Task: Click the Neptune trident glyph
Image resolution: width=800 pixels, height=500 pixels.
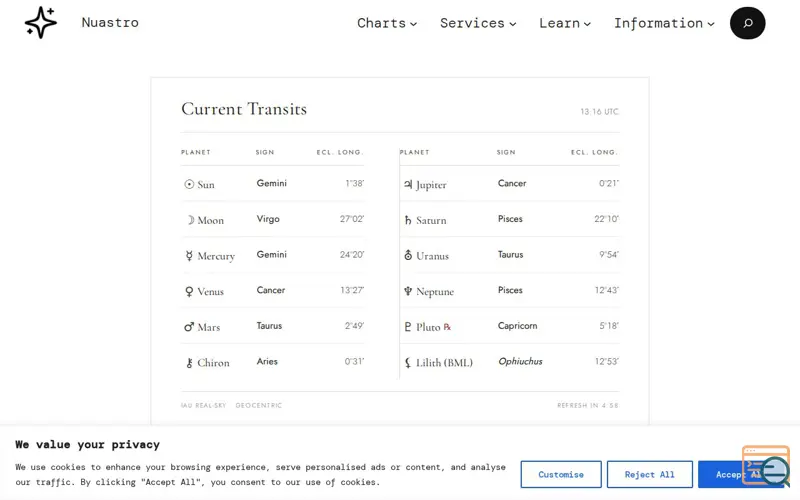Action: tap(408, 291)
